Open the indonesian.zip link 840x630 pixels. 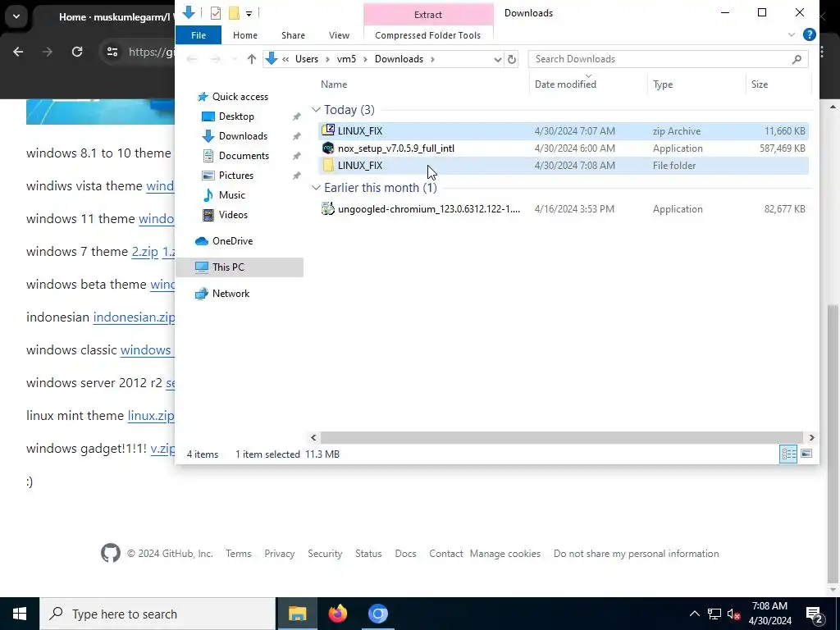(134, 317)
